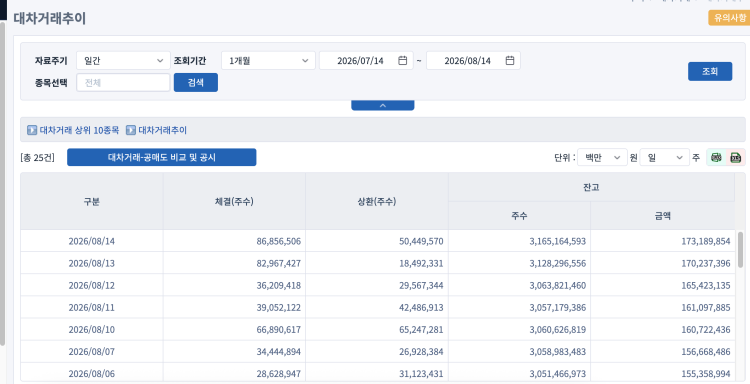Collapse the search filter panel
This screenshot has width=750, height=384.
coord(383,105)
